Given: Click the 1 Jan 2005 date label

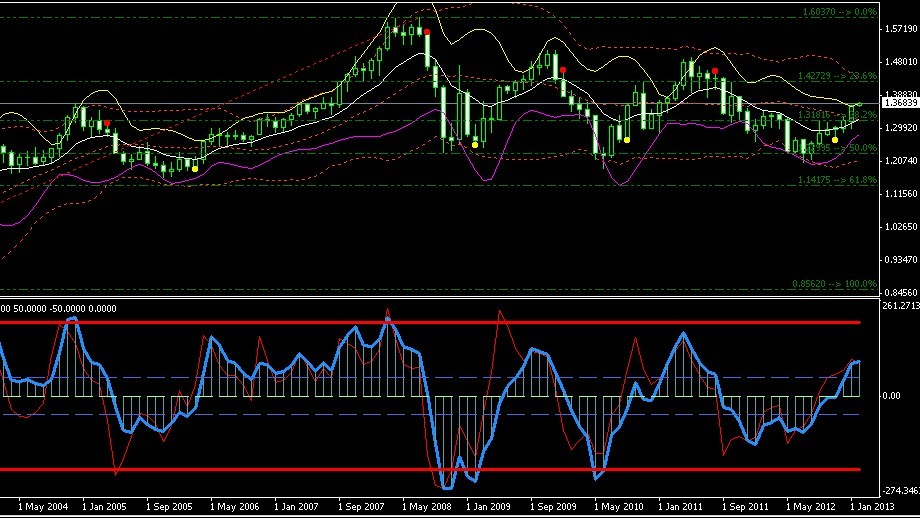Looking at the screenshot, I should tap(104, 507).
